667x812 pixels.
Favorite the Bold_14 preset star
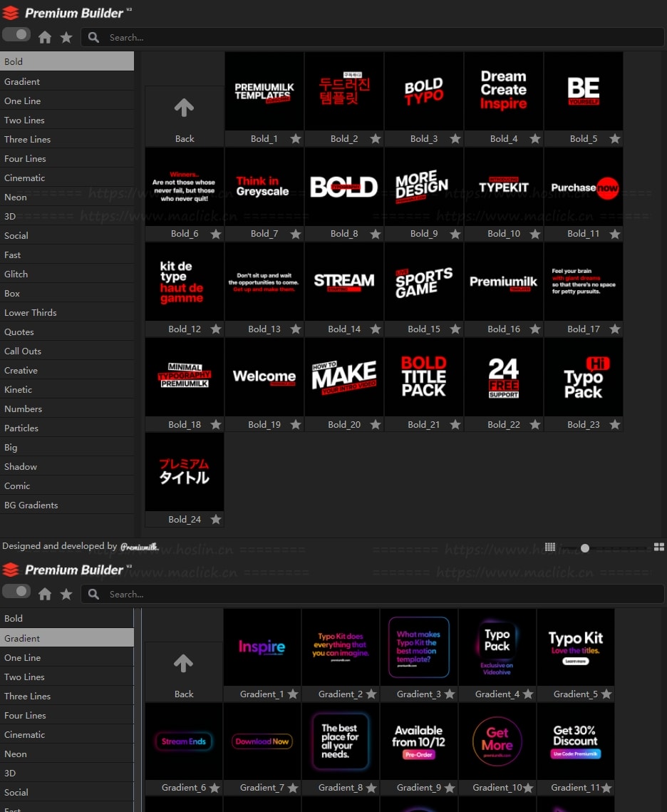pyautogui.click(x=376, y=329)
